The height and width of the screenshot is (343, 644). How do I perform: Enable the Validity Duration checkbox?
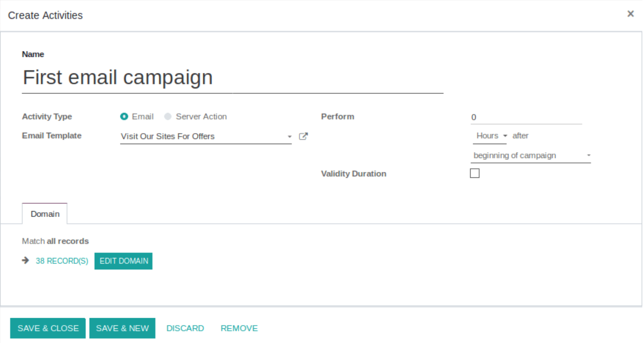[474, 173]
